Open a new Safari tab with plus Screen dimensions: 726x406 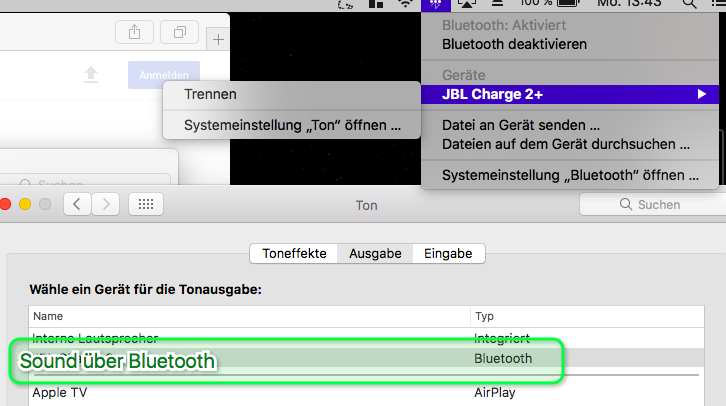(x=218, y=39)
